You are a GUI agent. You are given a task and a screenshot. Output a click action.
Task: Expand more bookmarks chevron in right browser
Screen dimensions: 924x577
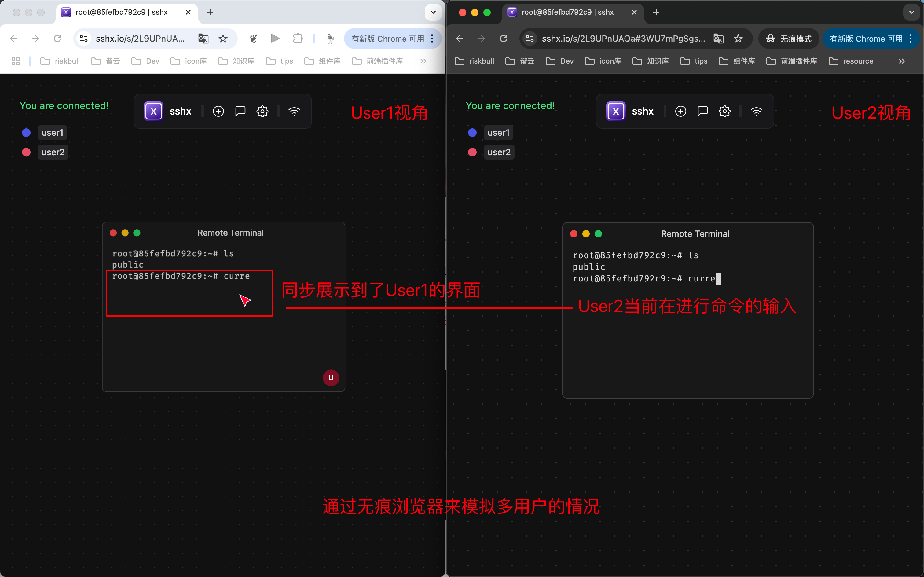coord(902,61)
